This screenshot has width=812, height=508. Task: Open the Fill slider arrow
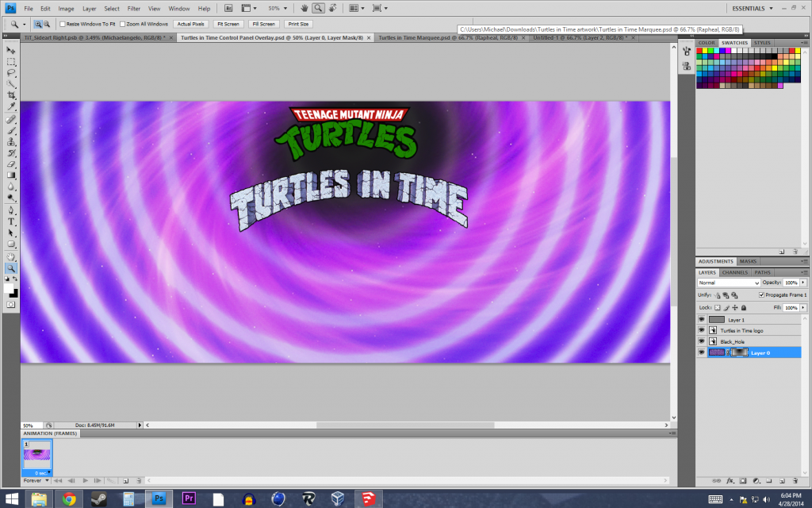[x=803, y=308]
